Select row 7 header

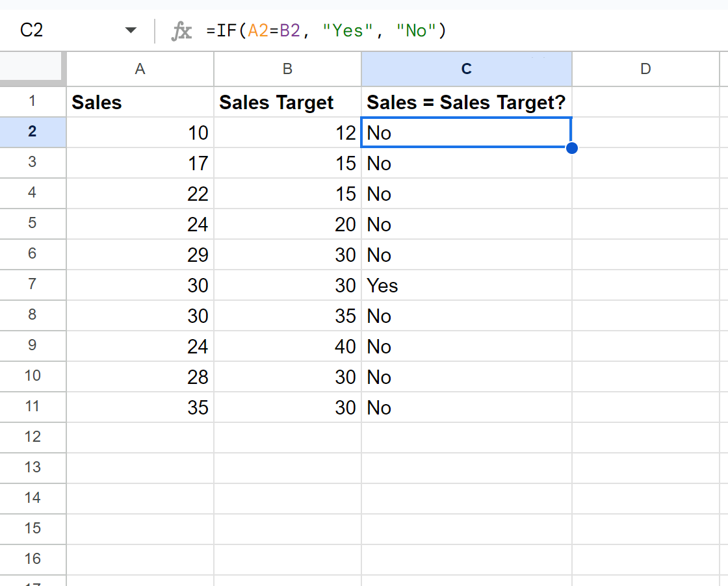[x=32, y=285]
